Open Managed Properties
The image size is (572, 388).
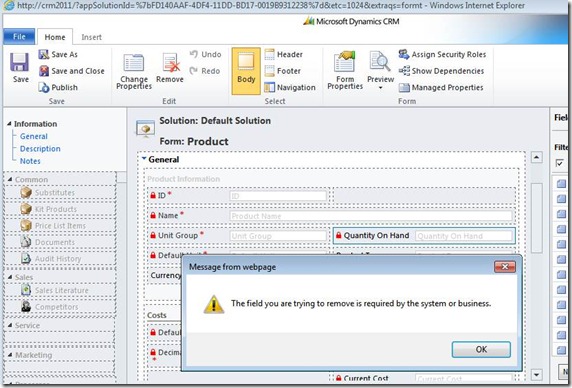(x=441, y=88)
